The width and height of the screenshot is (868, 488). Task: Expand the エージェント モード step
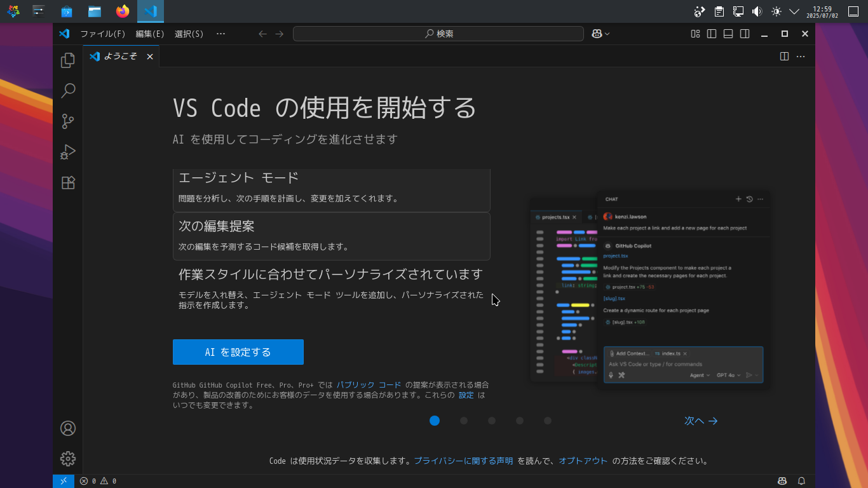pos(332,190)
